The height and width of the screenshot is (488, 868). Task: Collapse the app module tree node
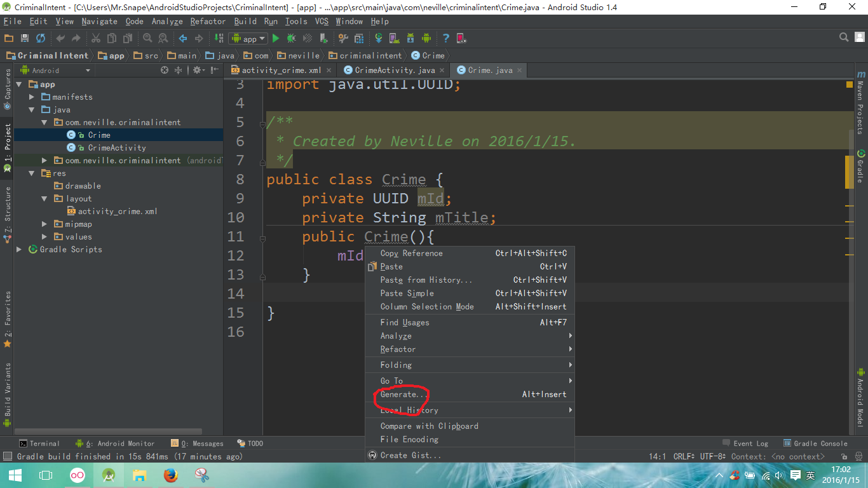click(x=20, y=85)
